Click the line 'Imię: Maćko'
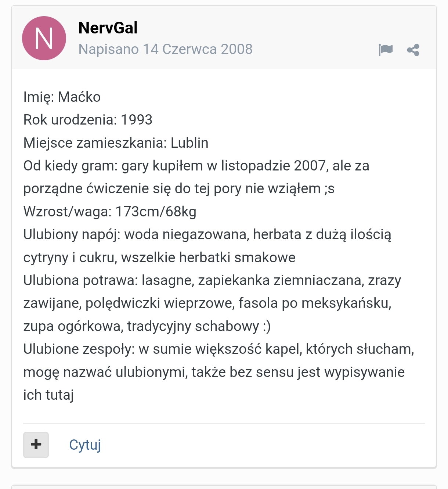This screenshot has height=489, width=448. click(x=62, y=97)
